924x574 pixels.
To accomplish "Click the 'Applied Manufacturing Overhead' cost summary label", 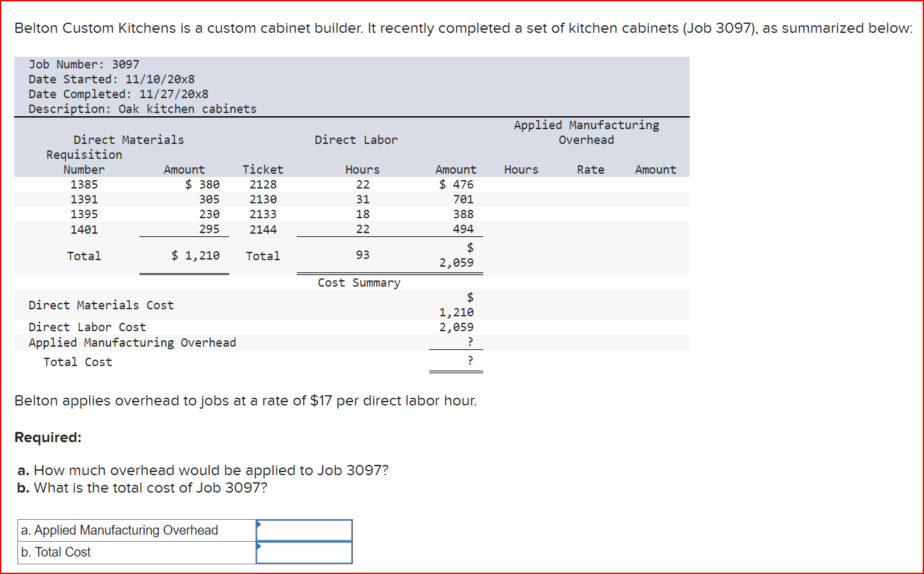I will 132,343.
